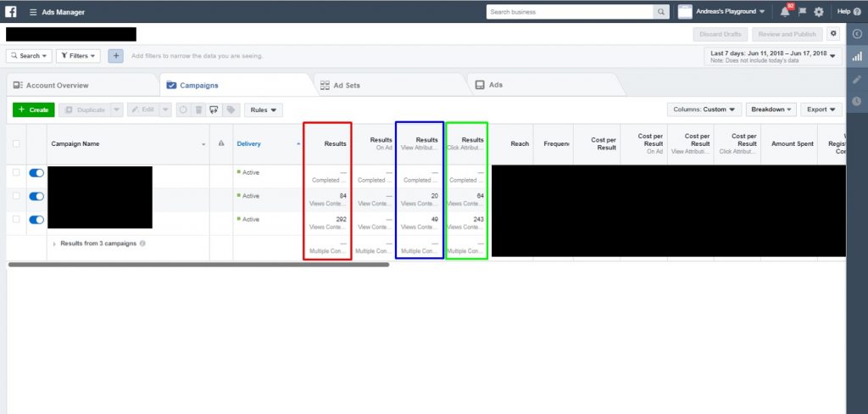Click the warning triangle column header
This screenshot has height=414, width=868.
pos(221,143)
